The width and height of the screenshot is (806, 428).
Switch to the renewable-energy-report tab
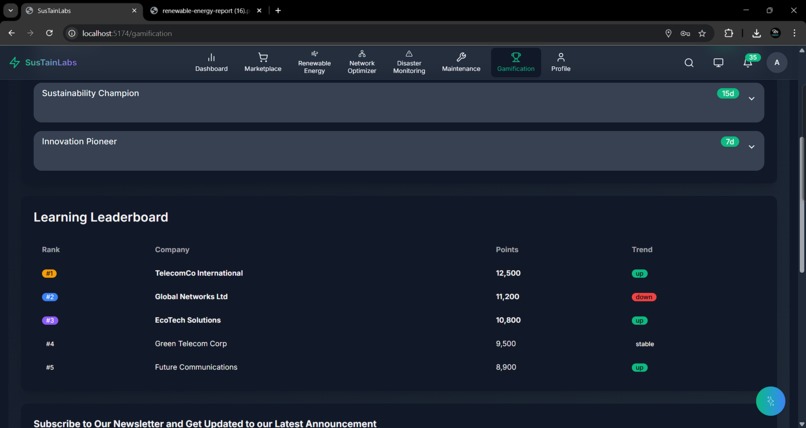pos(206,10)
